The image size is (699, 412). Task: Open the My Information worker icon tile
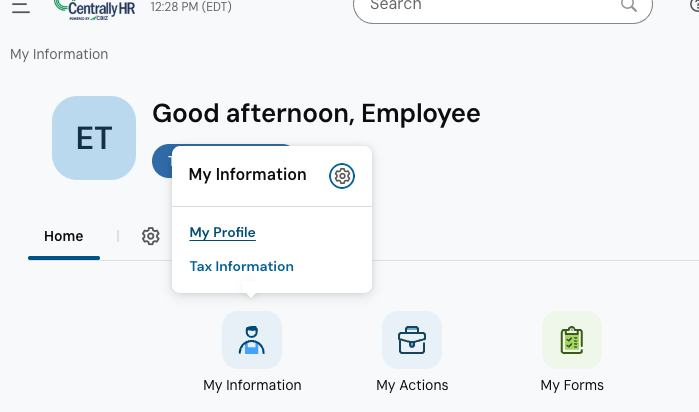pyautogui.click(x=252, y=340)
